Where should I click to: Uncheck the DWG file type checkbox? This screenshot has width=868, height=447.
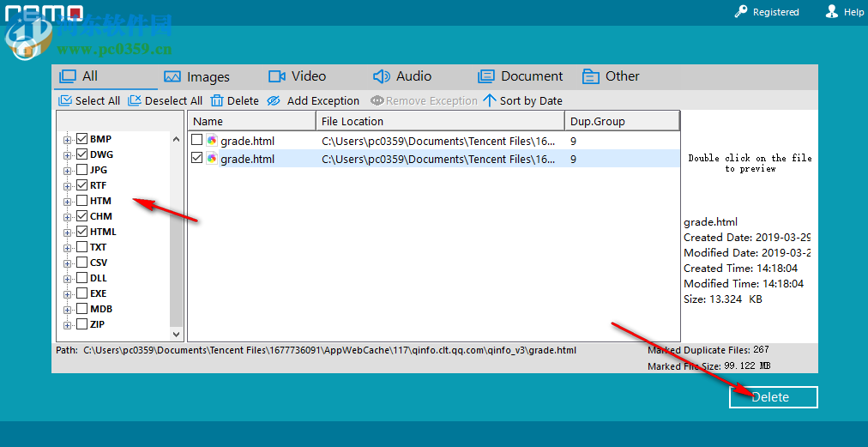(x=81, y=154)
